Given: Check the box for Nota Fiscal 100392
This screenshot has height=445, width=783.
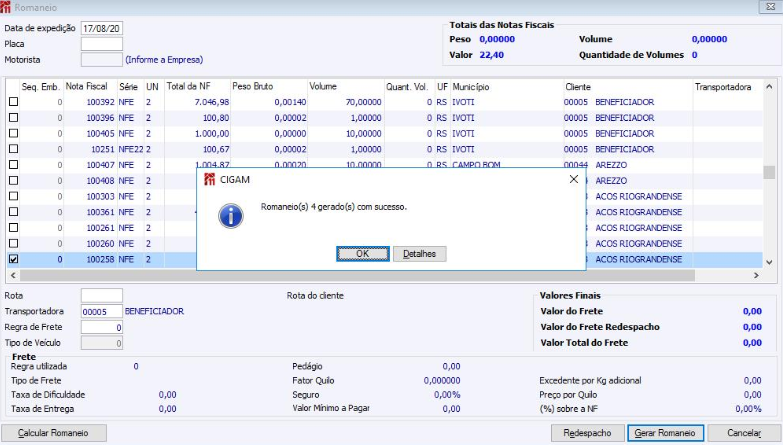Looking at the screenshot, I should tap(13, 102).
